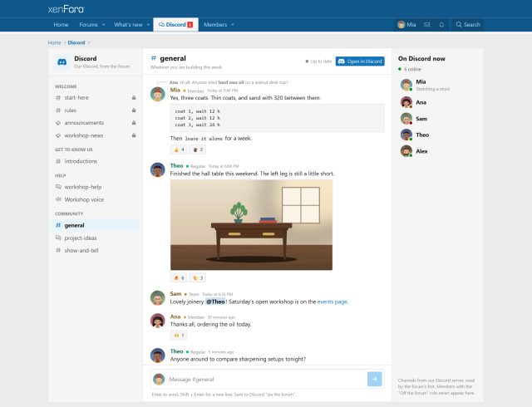This screenshot has width=532, height=407.
Task: Click Ana's avatar on the thanks message
Action: pyautogui.click(x=158, y=321)
